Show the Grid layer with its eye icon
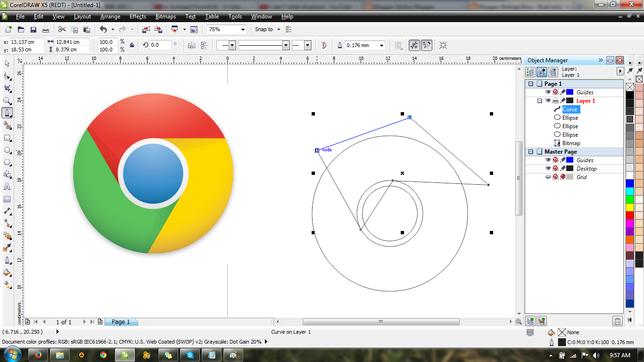The width and height of the screenshot is (644, 362). point(548,177)
